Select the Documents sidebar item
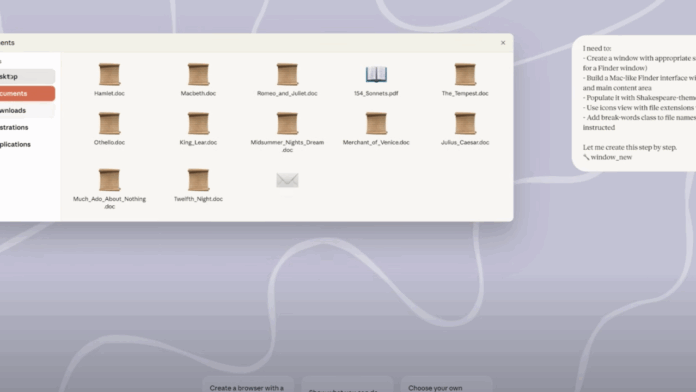The width and height of the screenshot is (696, 392). click(27, 93)
